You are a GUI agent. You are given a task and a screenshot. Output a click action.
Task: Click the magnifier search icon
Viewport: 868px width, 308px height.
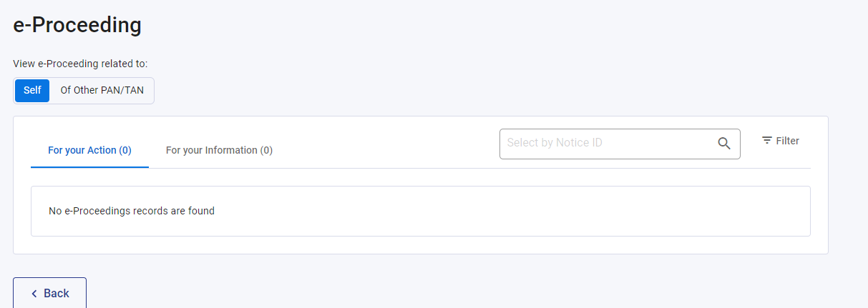pos(724,144)
